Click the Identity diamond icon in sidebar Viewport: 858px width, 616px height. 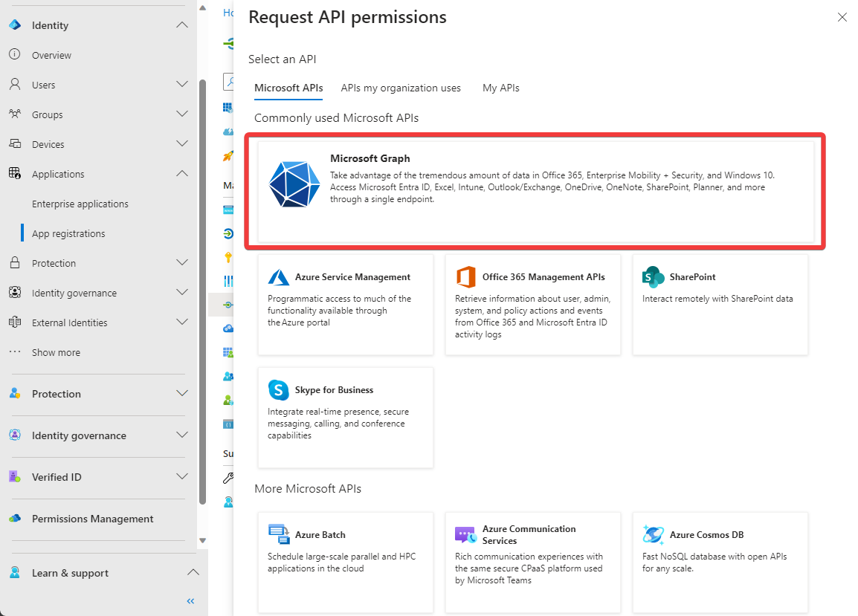(x=15, y=25)
